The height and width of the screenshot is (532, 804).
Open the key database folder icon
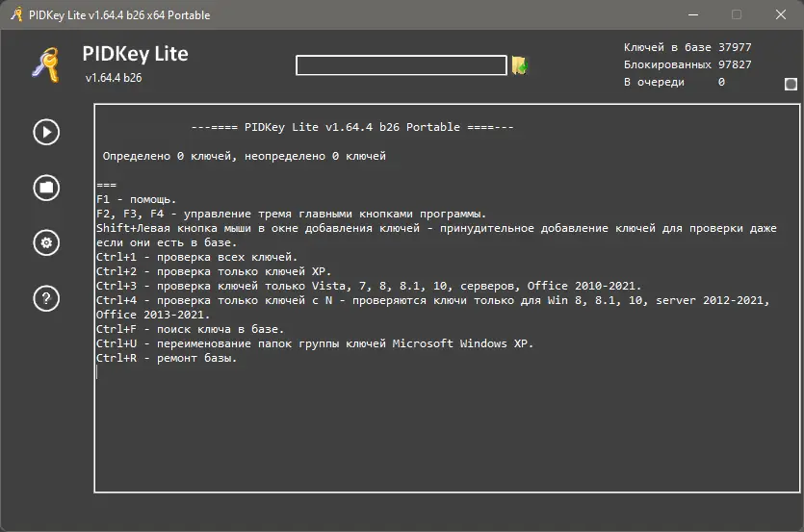pos(46,188)
